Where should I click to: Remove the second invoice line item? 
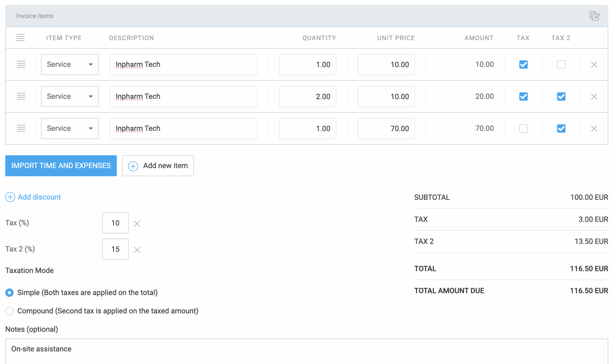coord(594,96)
